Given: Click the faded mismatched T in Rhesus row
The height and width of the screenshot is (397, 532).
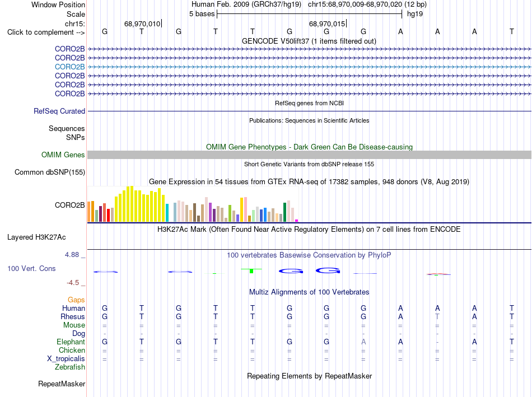Looking at the screenshot, I should coord(437,316).
